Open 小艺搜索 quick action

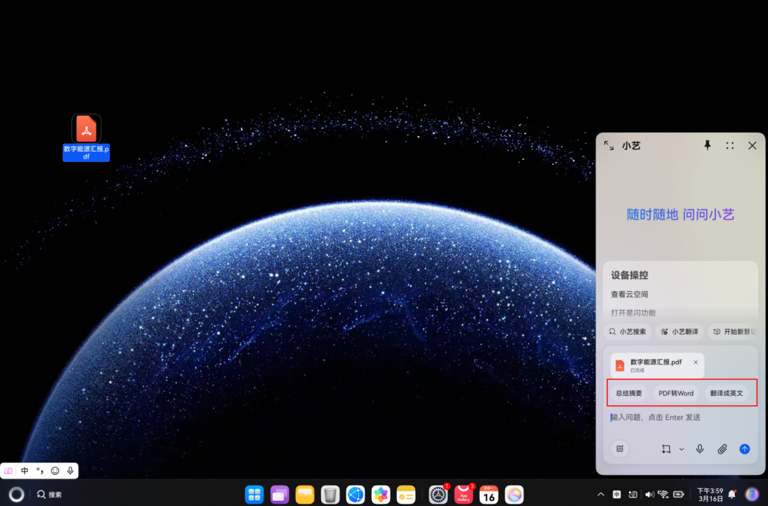click(x=627, y=332)
